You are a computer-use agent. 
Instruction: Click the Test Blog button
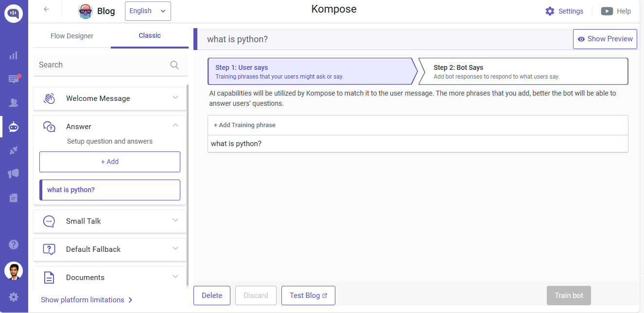coord(308,296)
